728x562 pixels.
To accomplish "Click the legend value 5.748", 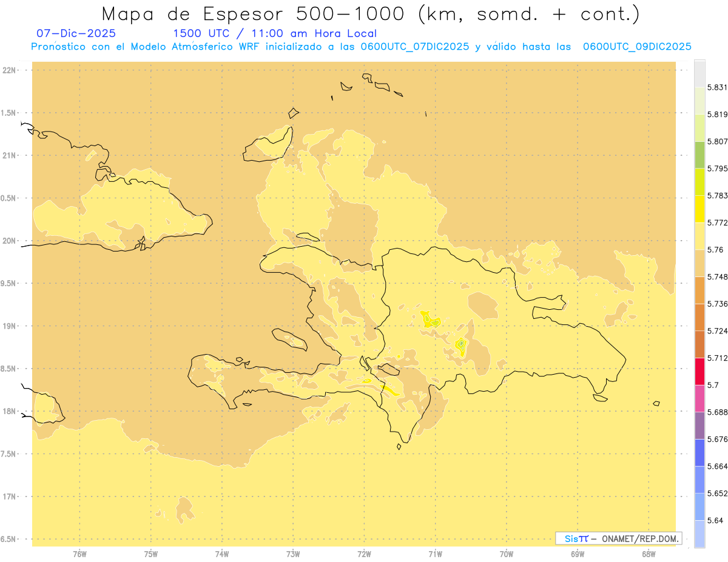I will pos(718,276).
